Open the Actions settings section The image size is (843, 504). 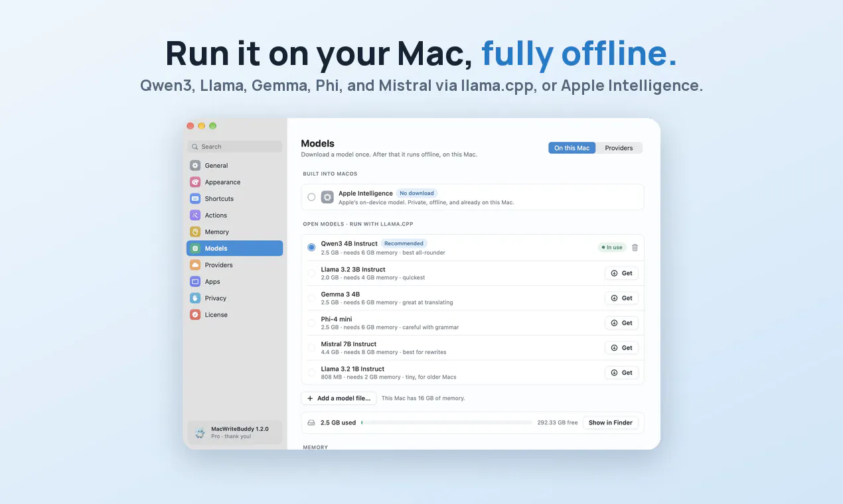(234, 216)
